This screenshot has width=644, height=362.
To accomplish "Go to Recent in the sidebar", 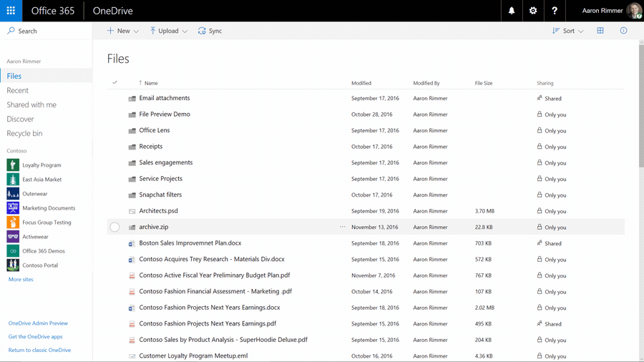I will coord(17,90).
